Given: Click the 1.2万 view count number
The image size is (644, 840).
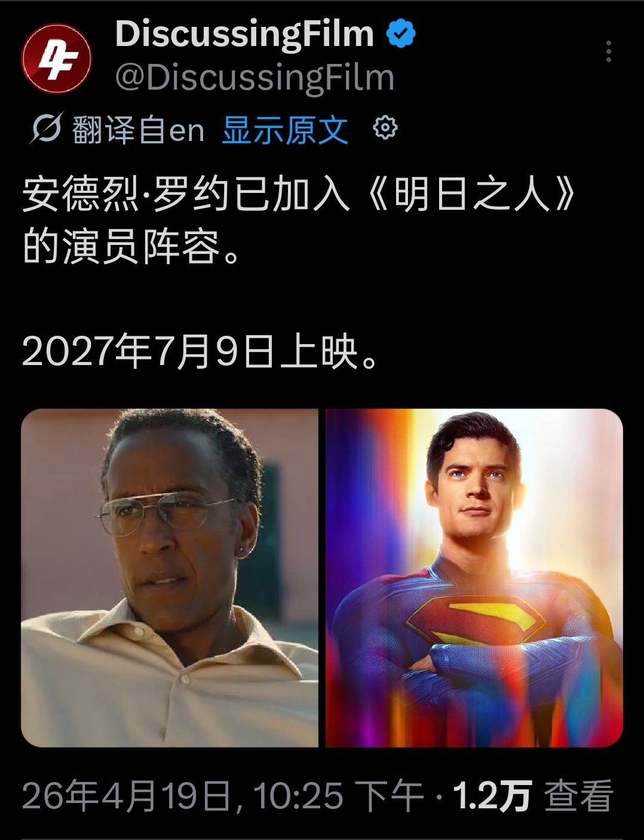Looking at the screenshot, I should (492, 796).
